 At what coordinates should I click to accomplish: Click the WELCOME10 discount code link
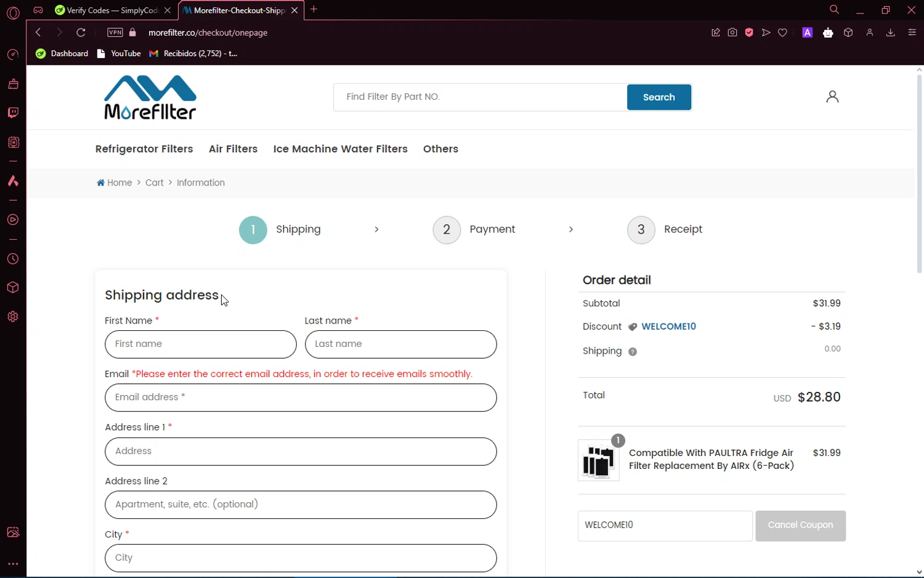coord(669,327)
